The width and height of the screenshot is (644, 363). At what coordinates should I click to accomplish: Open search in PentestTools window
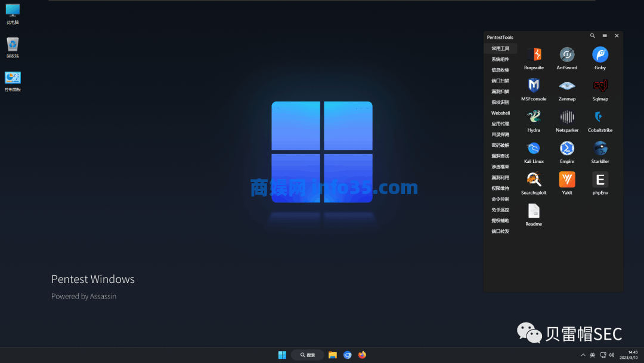[592, 36]
